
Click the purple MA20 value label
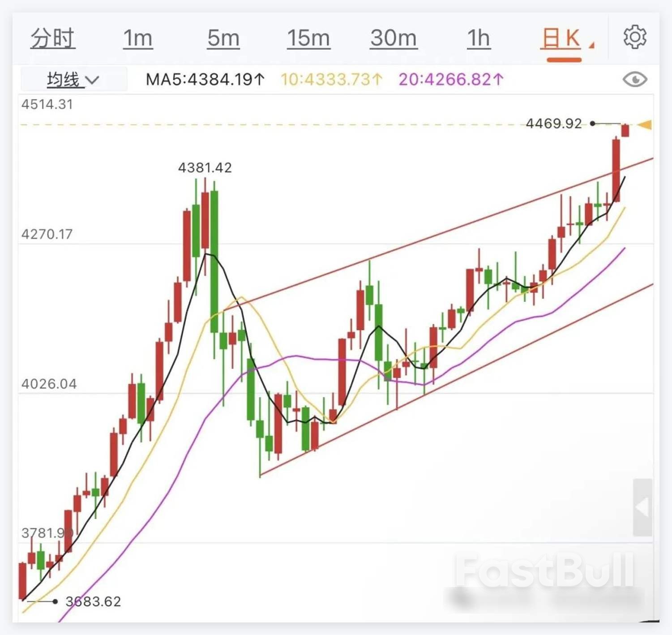[x=451, y=79]
